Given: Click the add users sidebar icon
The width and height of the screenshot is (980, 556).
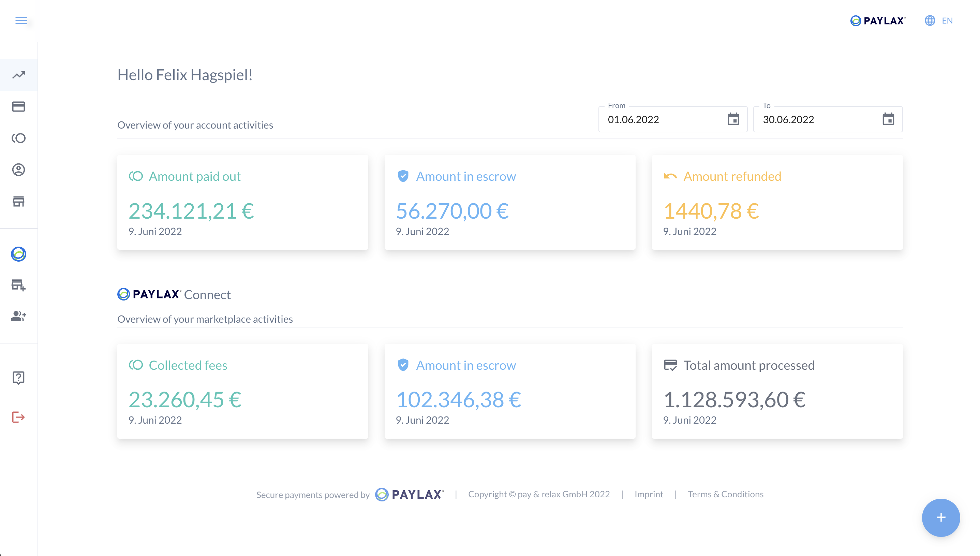Looking at the screenshot, I should (18, 316).
